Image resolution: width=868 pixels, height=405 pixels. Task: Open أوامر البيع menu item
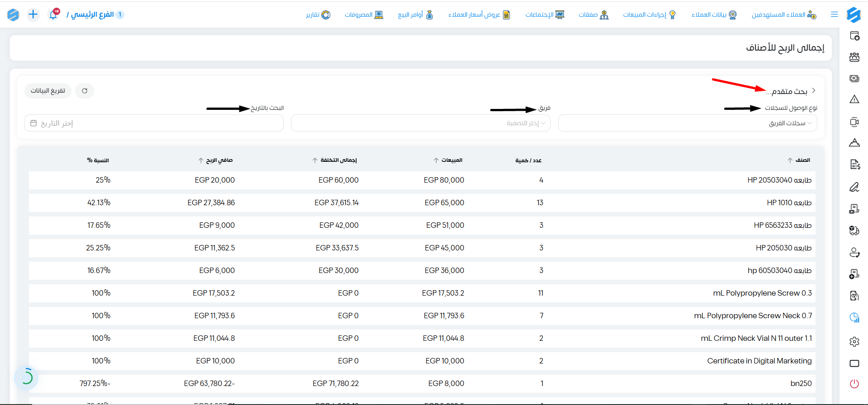(415, 15)
